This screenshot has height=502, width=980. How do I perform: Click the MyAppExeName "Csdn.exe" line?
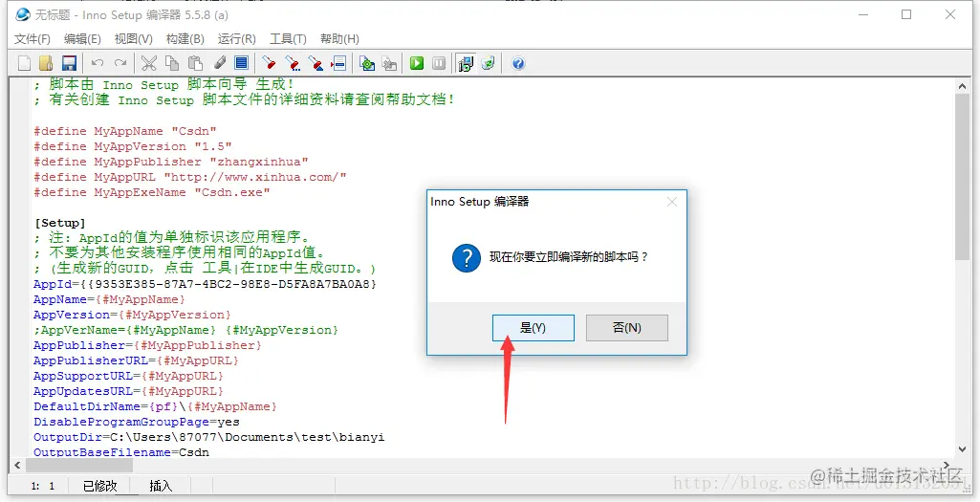(152, 192)
